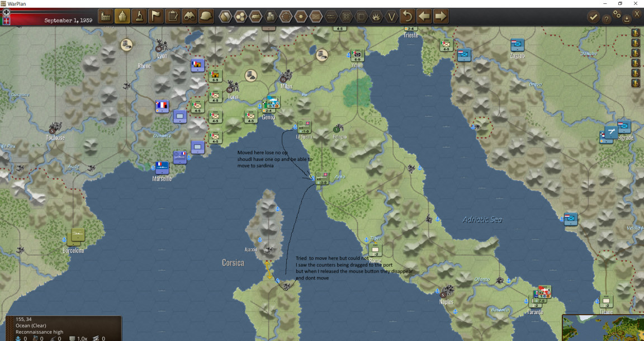Click the Toulouse city icon

pyautogui.click(x=55, y=128)
